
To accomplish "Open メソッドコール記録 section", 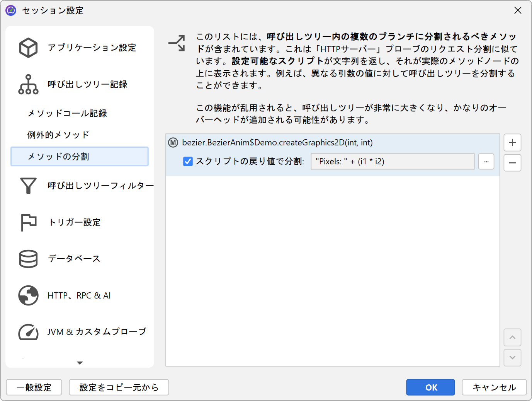I will [67, 114].
